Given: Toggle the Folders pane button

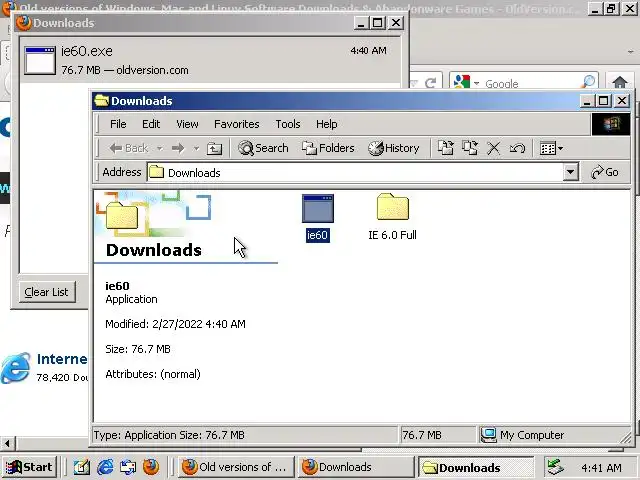Looking at the screenshot, I should [328, 148].
